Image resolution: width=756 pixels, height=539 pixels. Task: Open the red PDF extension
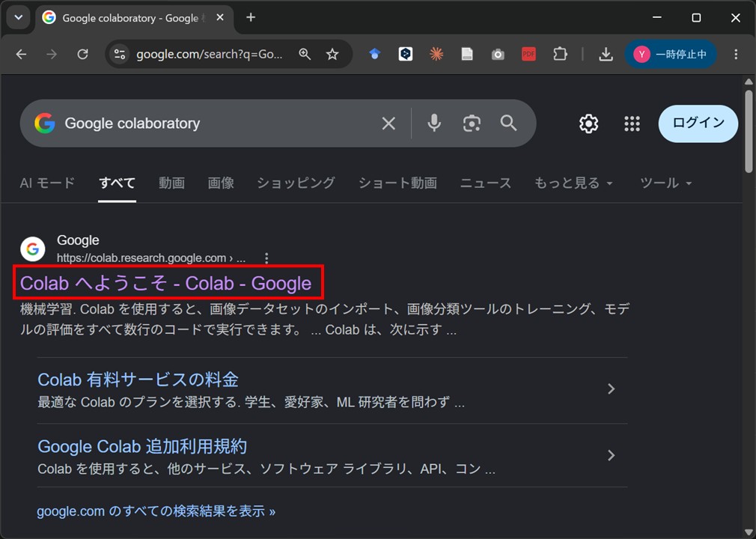pos(529,54)
